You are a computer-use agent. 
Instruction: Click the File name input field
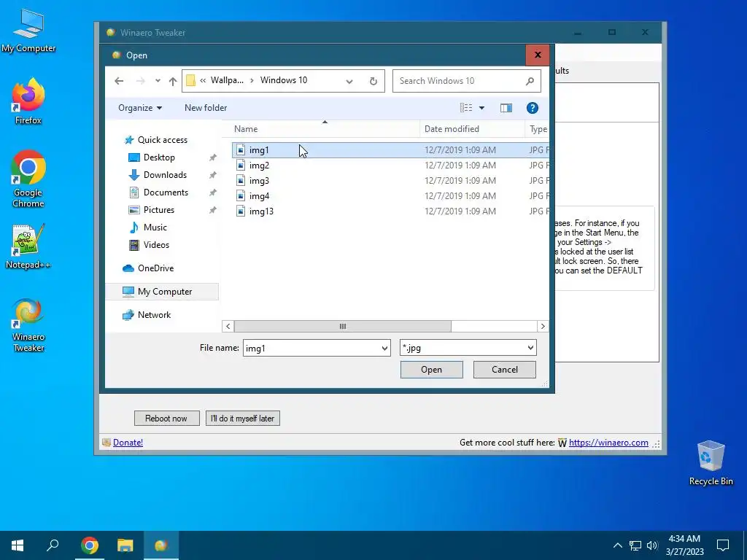click(x=311, y=348)
